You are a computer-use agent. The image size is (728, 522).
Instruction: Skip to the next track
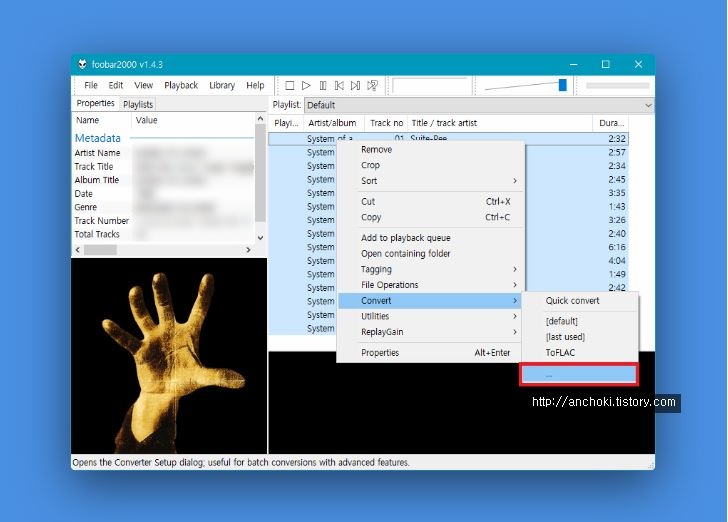click(356, 85)
